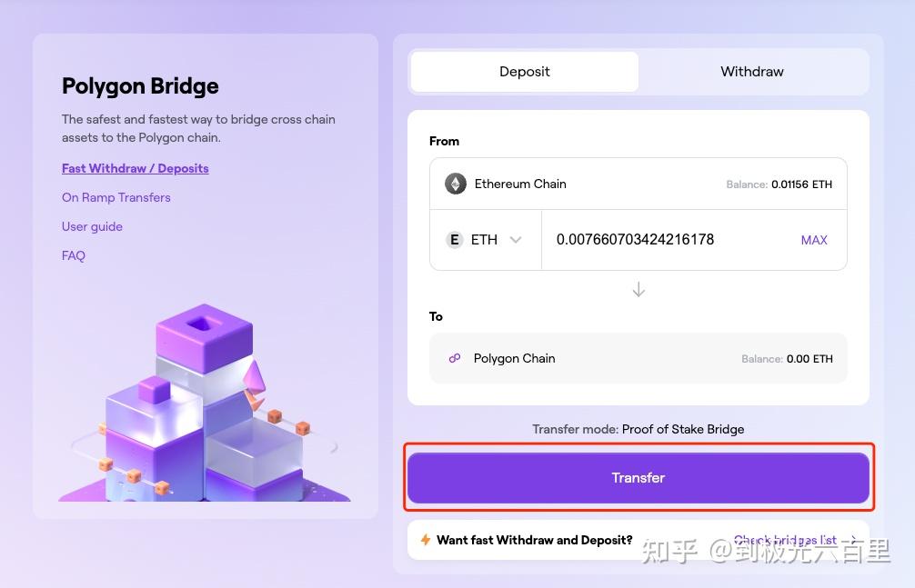Click the Polygon Bridge cube illustration
Image resolution: width=915 pixels, height=588 pixels.
pos(205,404)
